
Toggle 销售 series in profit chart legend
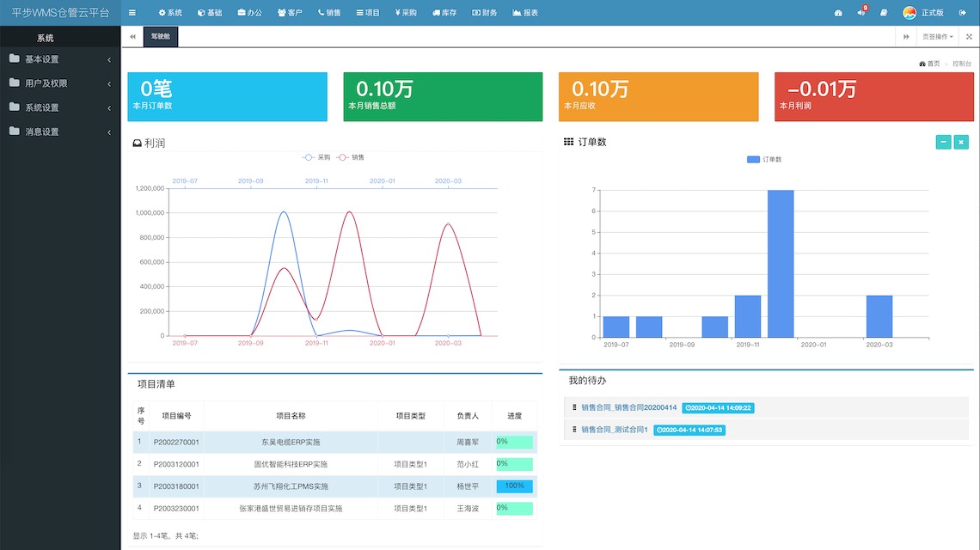[x=350, y=157]
